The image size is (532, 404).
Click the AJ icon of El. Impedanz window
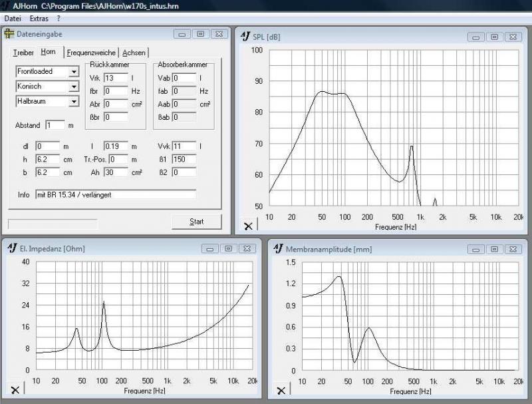coord(13,248)
